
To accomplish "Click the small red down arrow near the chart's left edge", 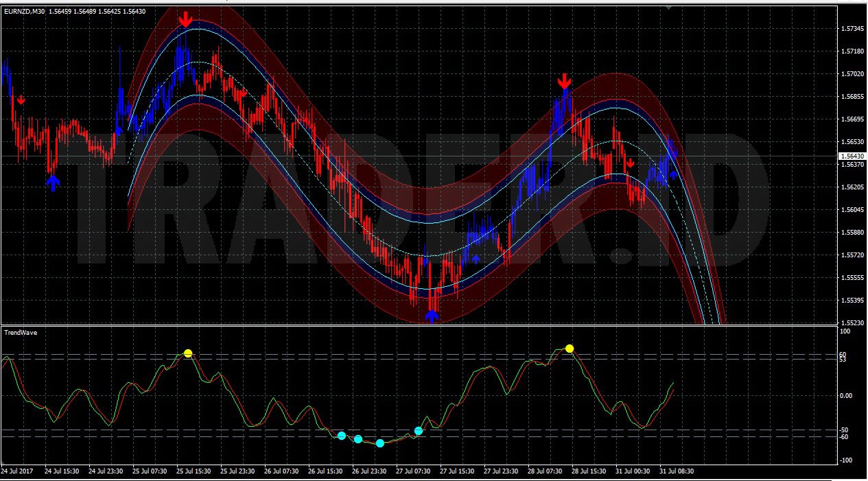I will (x=21, y=100).
